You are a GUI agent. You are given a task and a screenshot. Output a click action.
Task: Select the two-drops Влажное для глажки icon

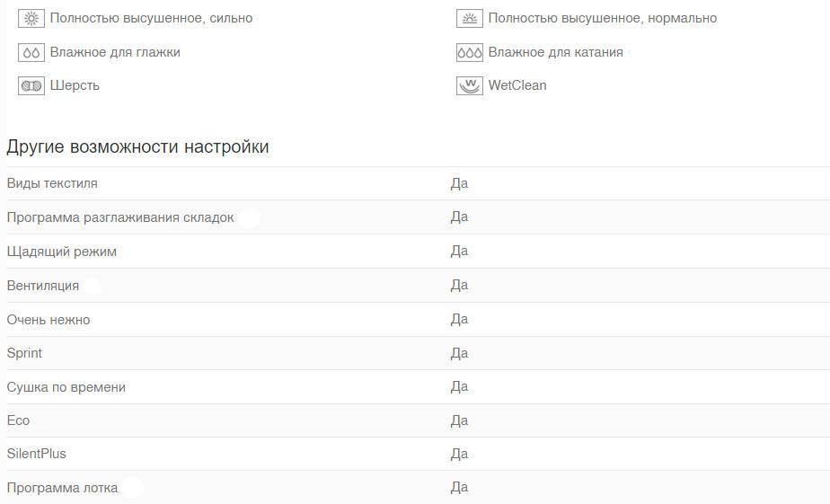pos(31,52)
